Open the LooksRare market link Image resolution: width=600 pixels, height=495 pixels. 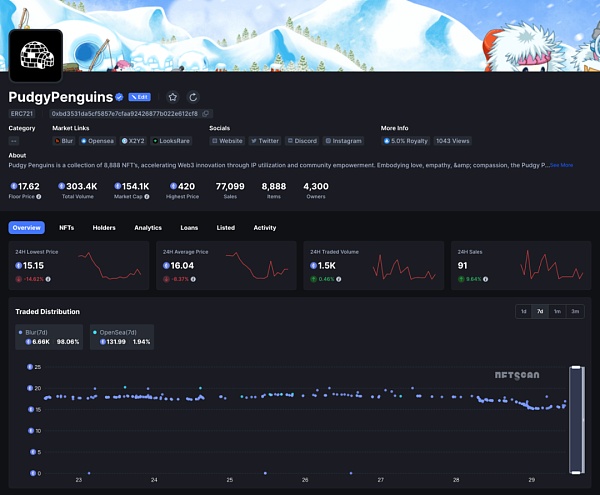171,141
